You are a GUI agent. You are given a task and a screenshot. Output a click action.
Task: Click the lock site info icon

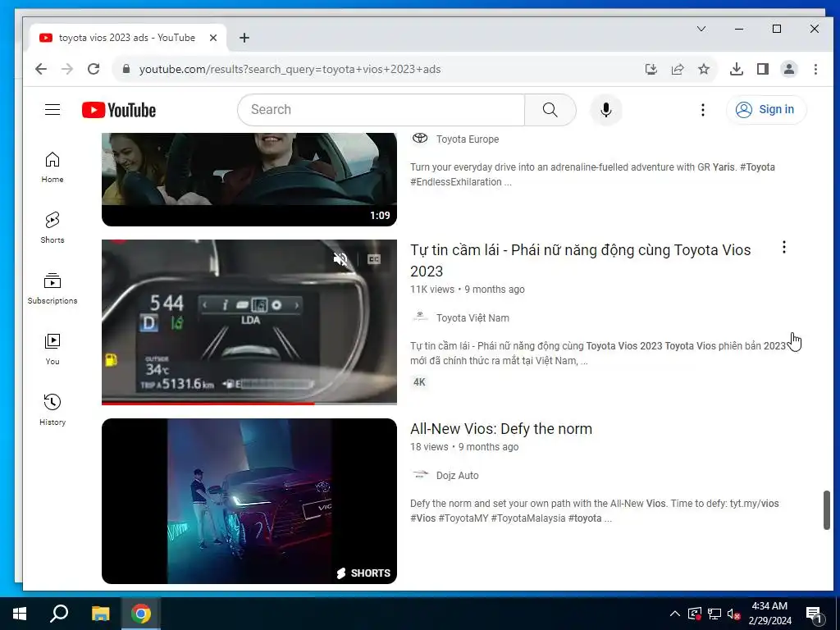click(x=126, y=69)
